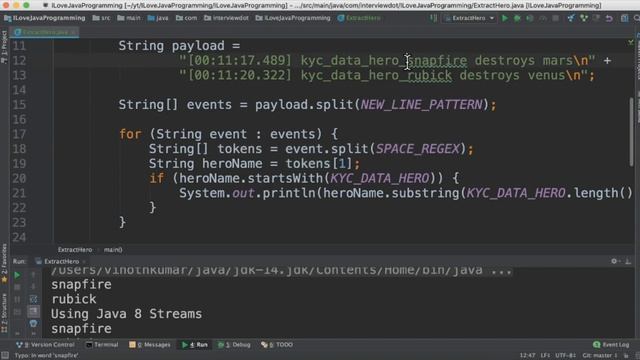Change UTF-8 file encoding in status bar
The image size is (640, 360).
tap(565, 356)
